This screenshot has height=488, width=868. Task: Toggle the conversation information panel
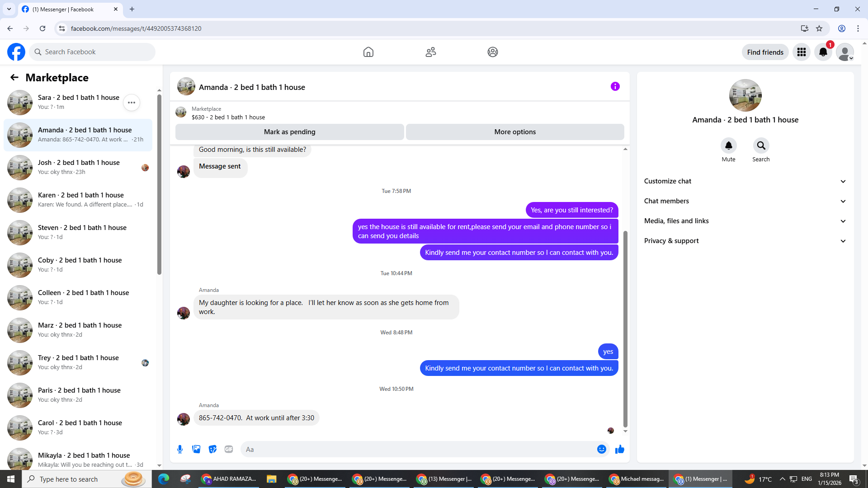tap(615, 86)
